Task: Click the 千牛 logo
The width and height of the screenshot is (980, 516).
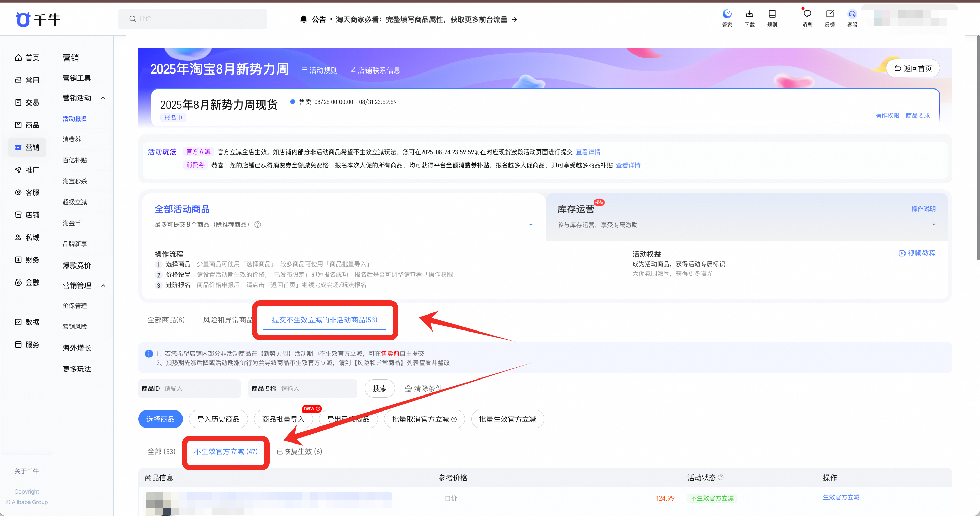Action: coord(38,19)
